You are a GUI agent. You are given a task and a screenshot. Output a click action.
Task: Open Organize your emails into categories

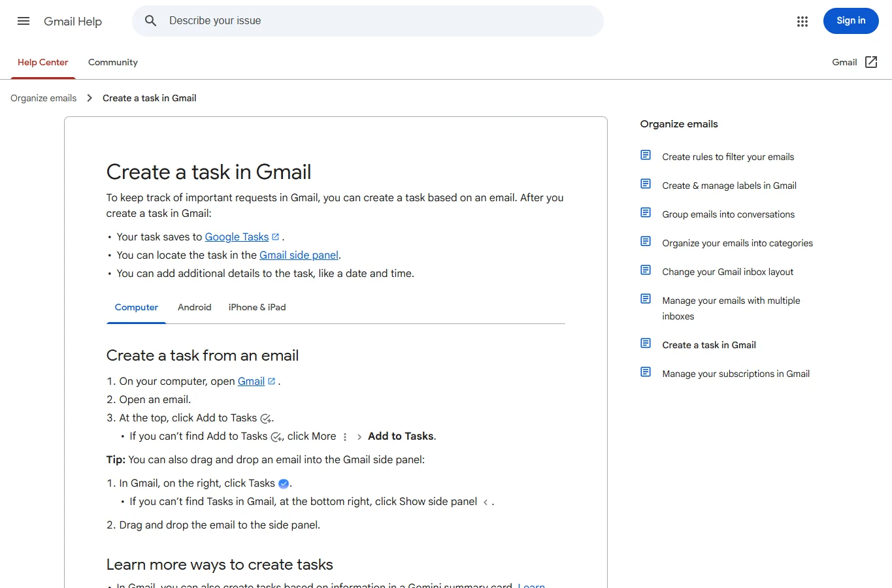tap(737, 243)
